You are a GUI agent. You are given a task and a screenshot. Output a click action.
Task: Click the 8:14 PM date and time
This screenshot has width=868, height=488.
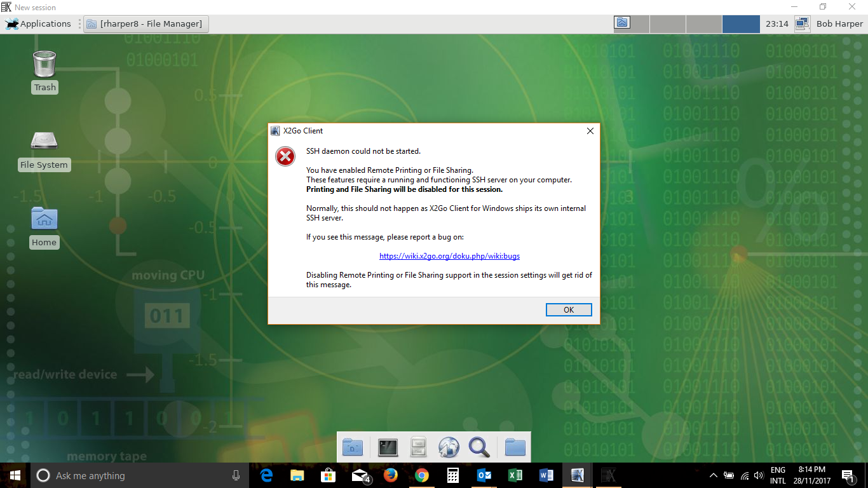click(811, 475)
